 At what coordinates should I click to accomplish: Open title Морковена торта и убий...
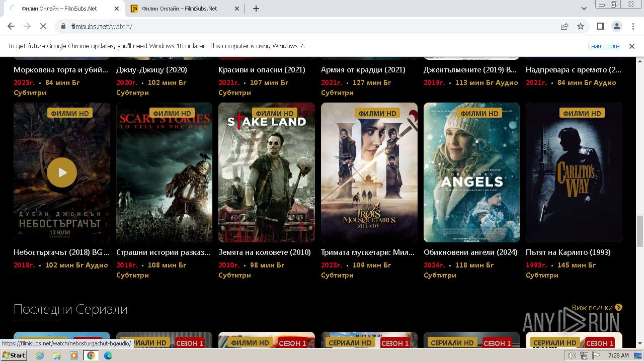click(61, 70)
